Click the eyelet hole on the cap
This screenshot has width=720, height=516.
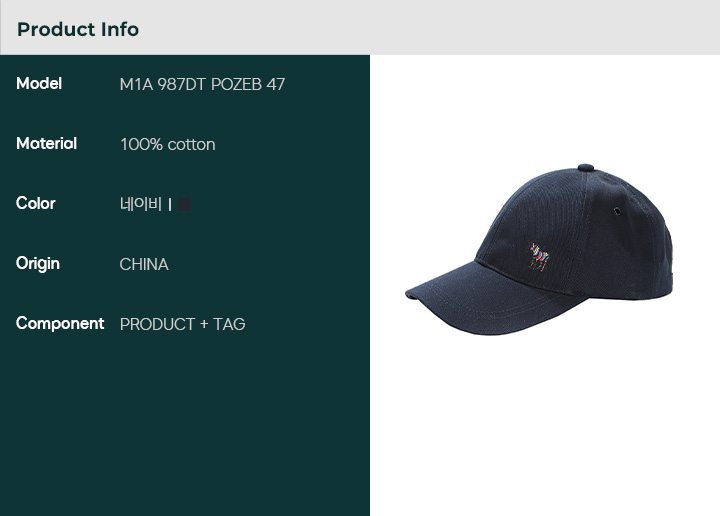pos(618,211)
